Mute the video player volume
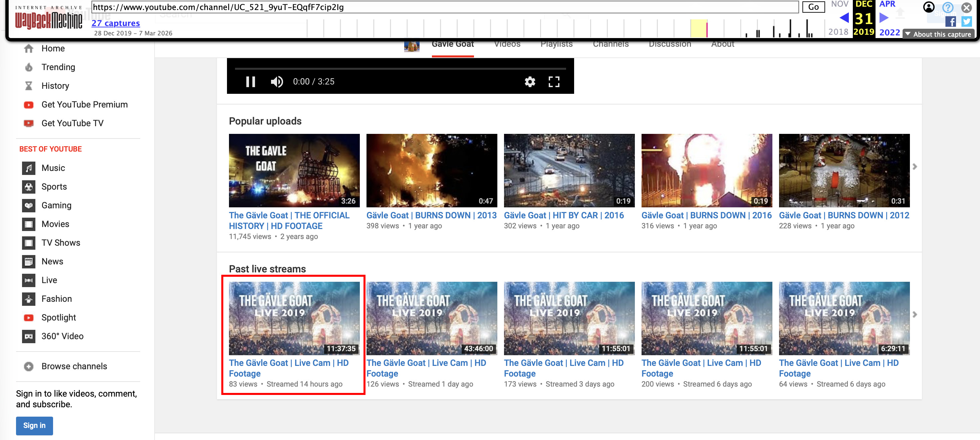 coord(277,82)
